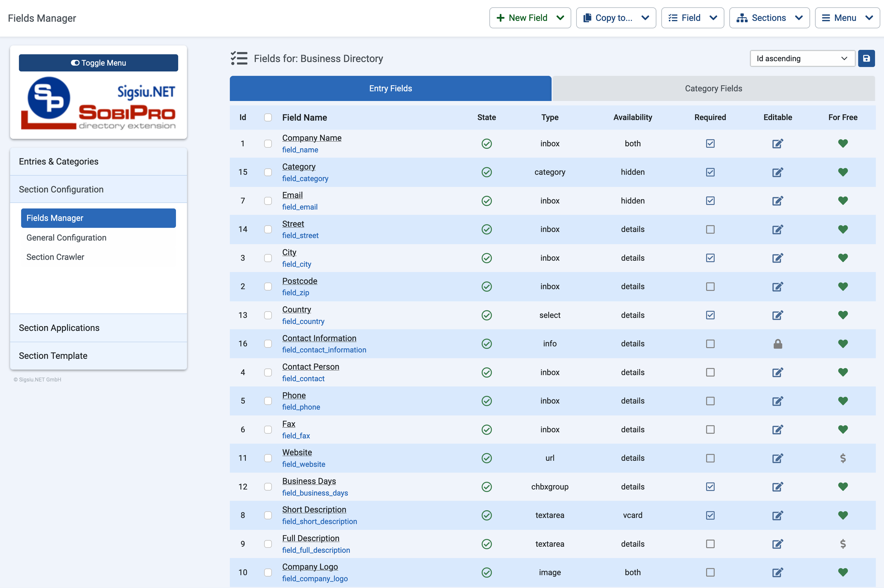Toggle required box for City field
Viewport: 884px width, 588px height.
(710, 258)
